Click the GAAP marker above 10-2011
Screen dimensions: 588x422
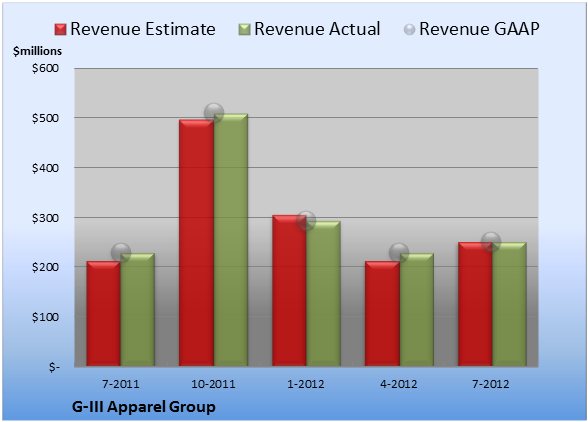click(214, 112)
